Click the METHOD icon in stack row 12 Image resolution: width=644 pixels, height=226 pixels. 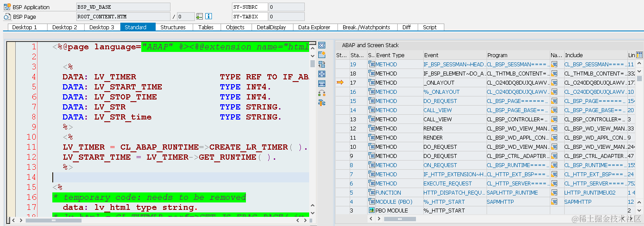pos(372,128)
